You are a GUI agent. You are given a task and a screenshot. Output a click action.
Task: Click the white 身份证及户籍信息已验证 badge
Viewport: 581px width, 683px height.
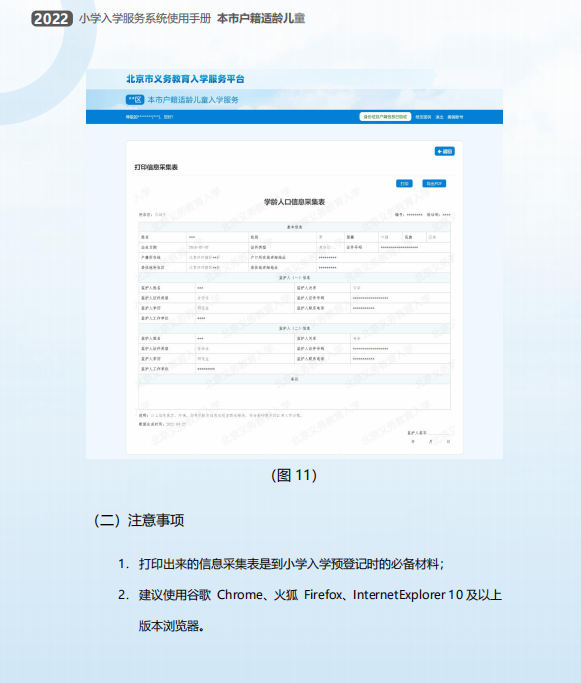385,117
